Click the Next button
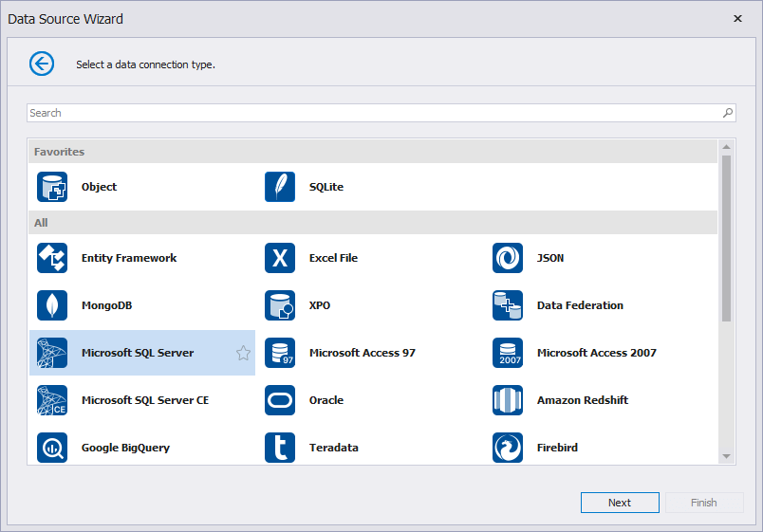 tap(620, 503)
